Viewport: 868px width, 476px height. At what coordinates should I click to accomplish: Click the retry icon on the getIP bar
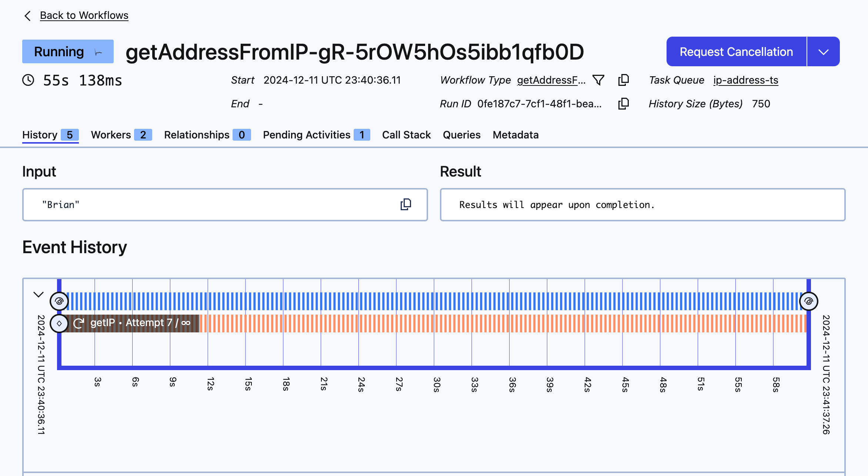pyautogui.click(x=79, y=322)
